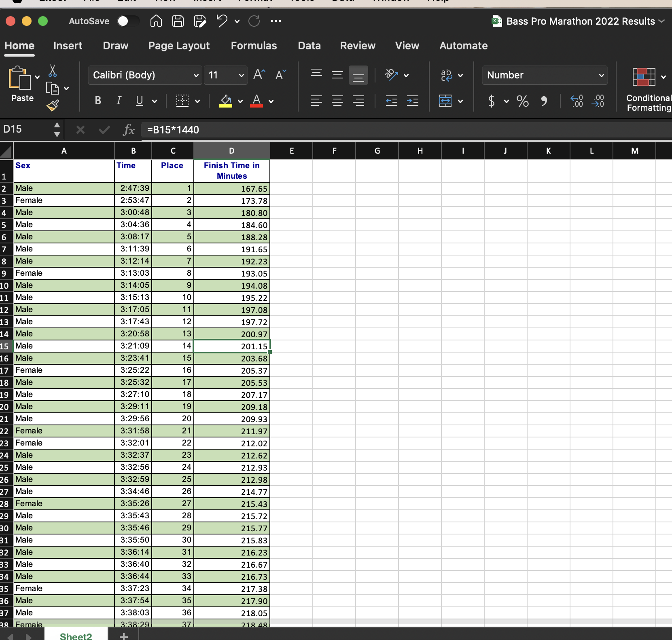Click the Percent Style icon
This screenshot has height=640, width=672.
[522, 101]
